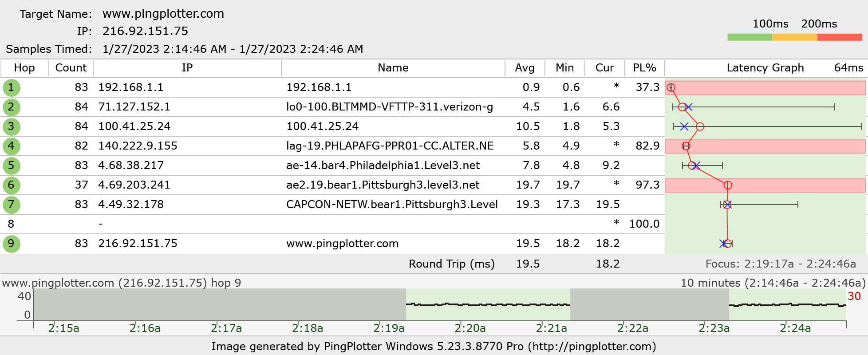Click the red 30 scale value on timeline
868x355 pixels.
[854, 296]
